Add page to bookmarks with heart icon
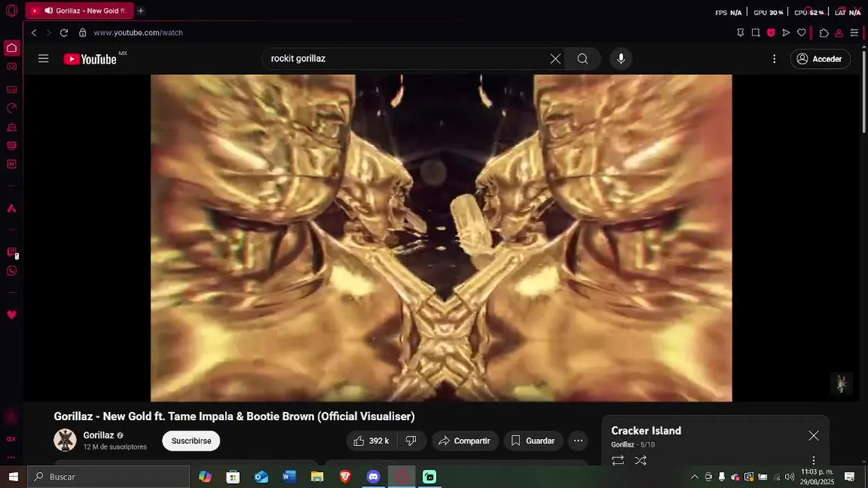 (x=802, y=33)
